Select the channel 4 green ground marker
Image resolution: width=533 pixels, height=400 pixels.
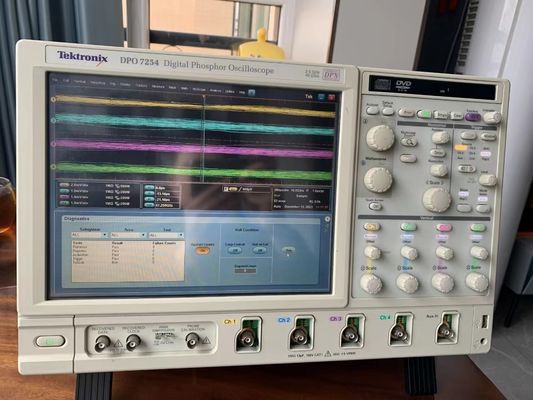tap(53, 167)
